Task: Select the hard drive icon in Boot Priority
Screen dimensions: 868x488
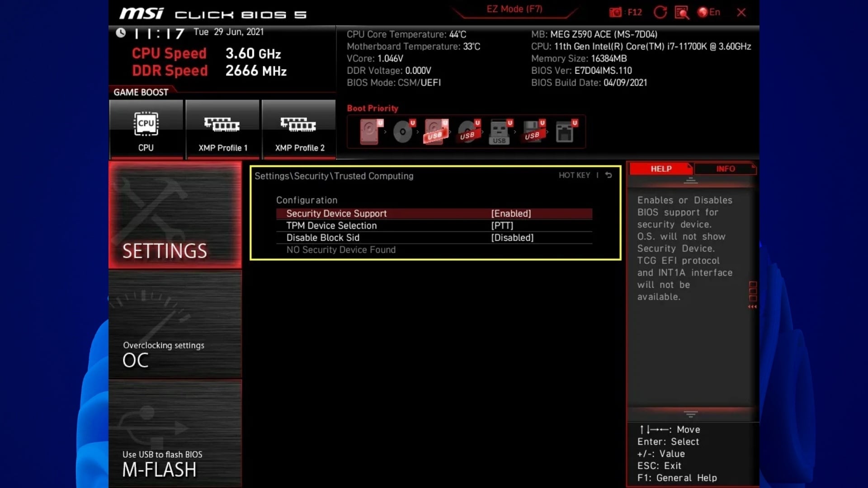Action: 370,131
